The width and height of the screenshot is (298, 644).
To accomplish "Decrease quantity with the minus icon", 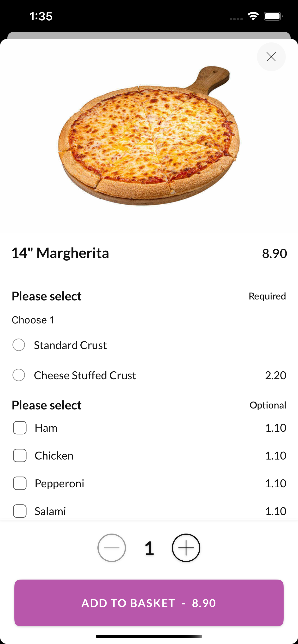I will point(111,548).
